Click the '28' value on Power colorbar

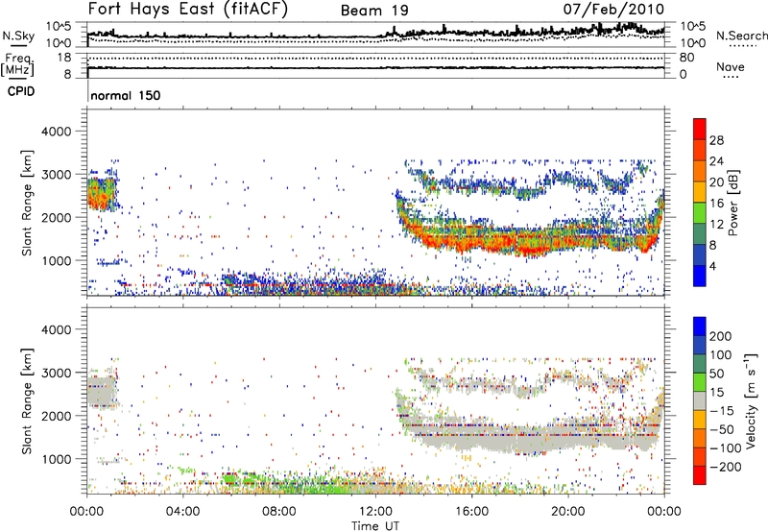[x=716, y=140]
